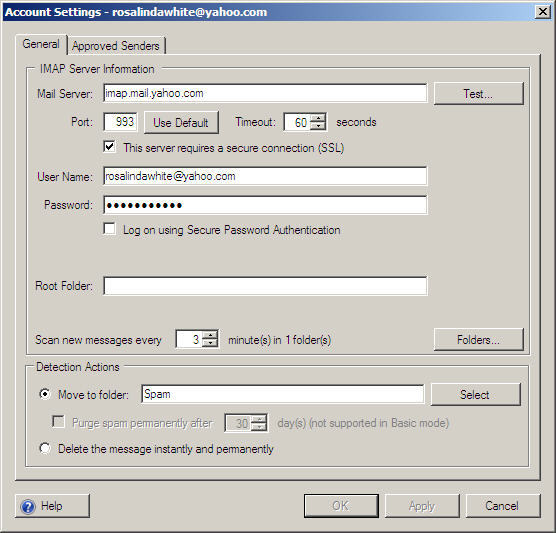
Task: Click the Use Default port button
Action: [181, 123]
